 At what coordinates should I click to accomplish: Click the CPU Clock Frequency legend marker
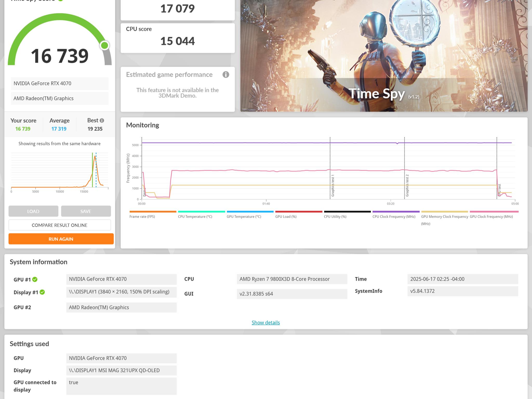point(396,211)
